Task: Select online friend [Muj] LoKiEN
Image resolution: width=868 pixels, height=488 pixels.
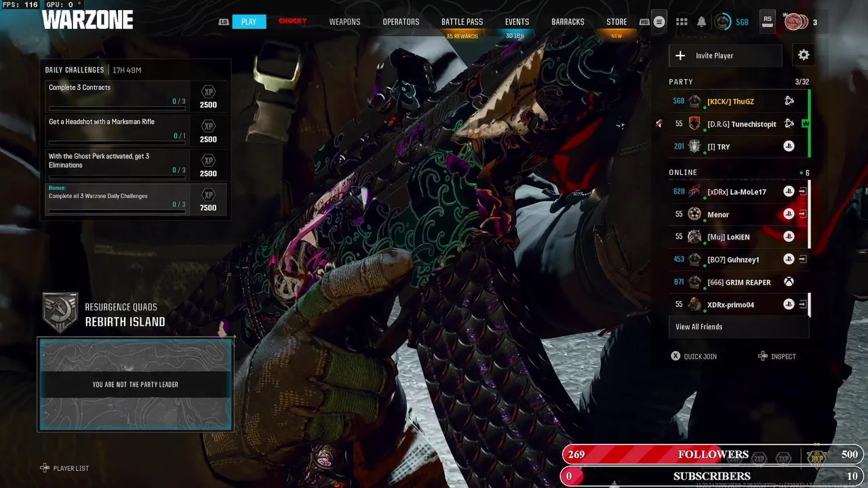Action: 738,237
